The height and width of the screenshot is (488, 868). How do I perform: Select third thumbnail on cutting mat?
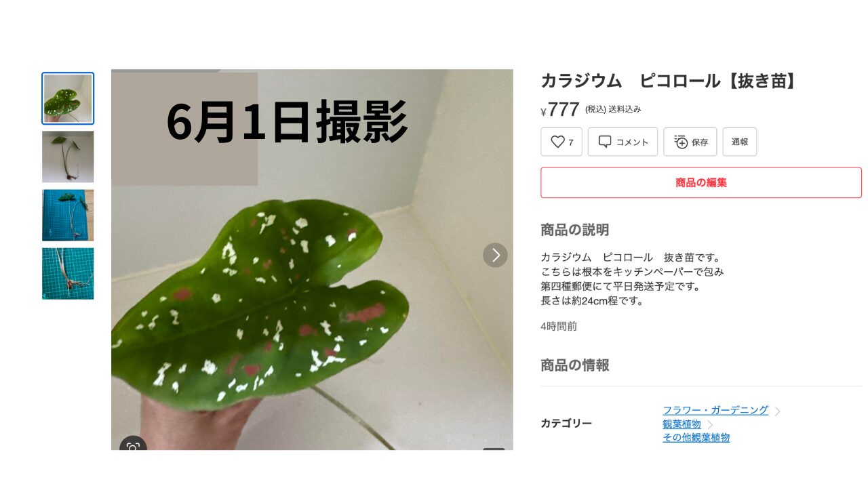pos(68,215)
